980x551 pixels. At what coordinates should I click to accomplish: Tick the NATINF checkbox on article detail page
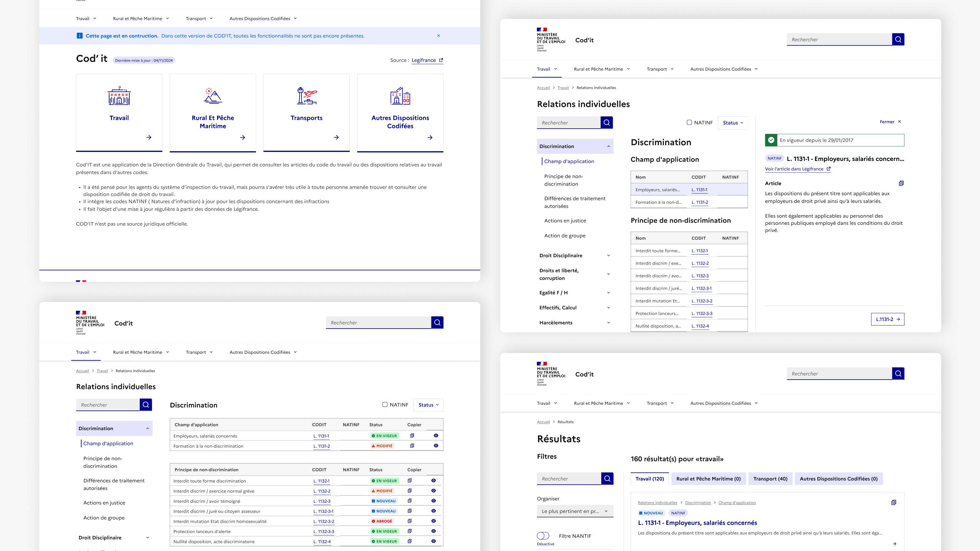click(x=689, y=122)
